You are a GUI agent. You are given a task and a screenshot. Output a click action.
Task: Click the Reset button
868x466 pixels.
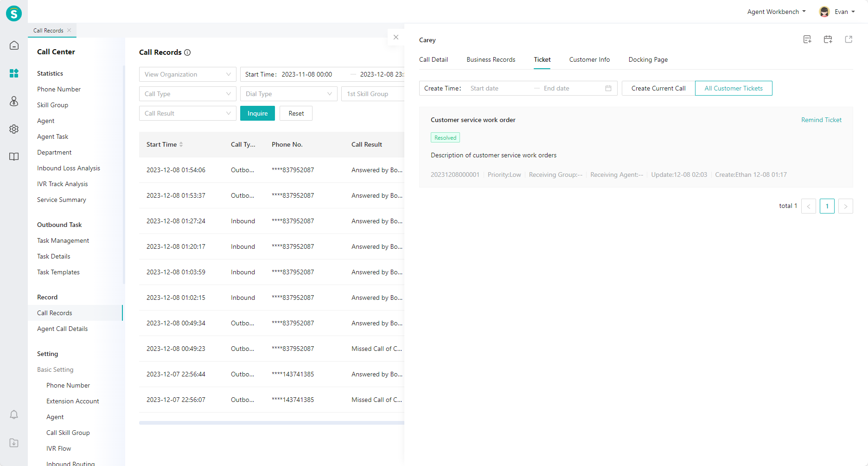296,113
